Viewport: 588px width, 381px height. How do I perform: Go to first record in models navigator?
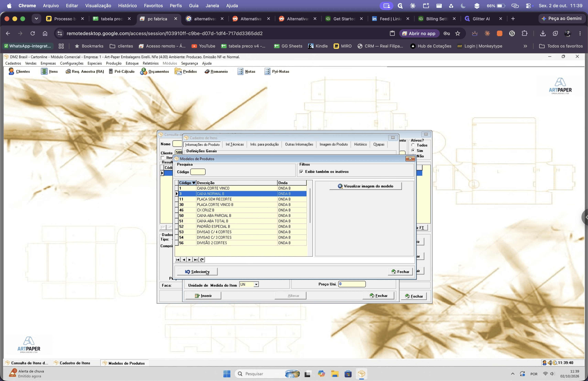click(x=178, y=260)
